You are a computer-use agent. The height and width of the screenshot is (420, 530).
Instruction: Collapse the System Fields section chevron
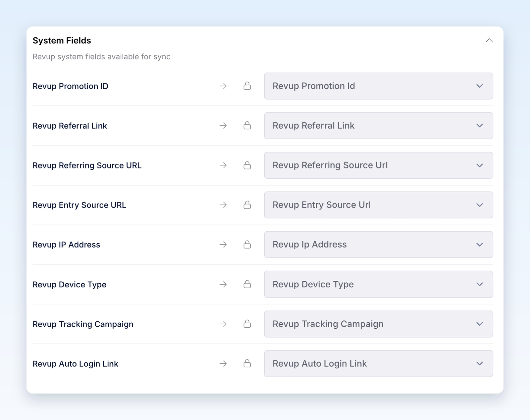[x=489, y=40]
